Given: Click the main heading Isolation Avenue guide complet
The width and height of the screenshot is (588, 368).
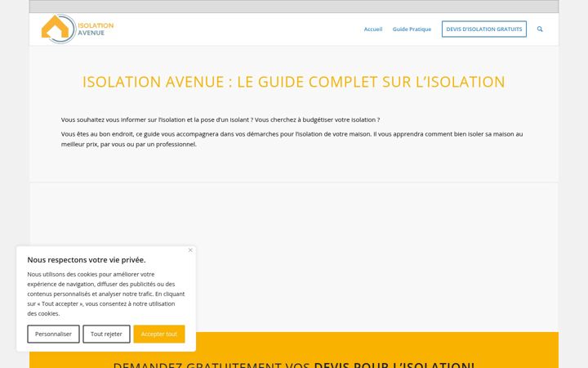Looking at the screenshot, I should coord(294,82).
